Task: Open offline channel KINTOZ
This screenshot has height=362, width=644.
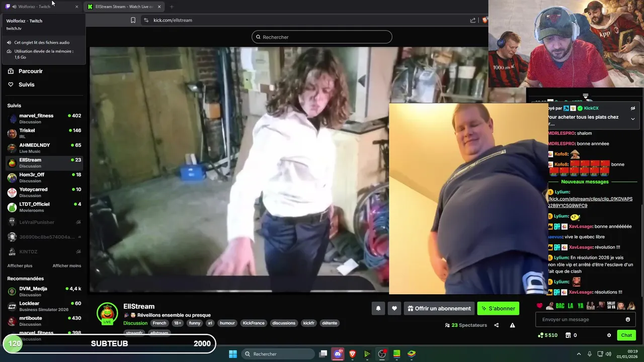Action: (44, 251)
